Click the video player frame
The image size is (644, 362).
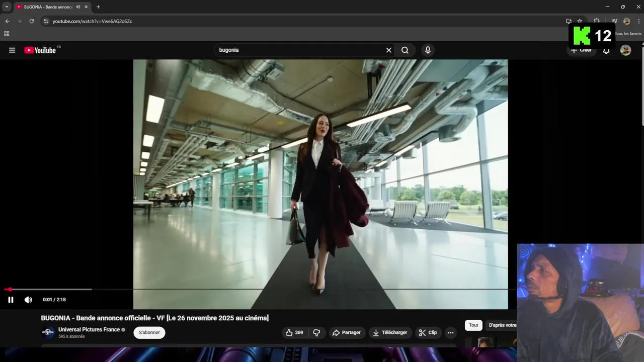pos(320,184)
